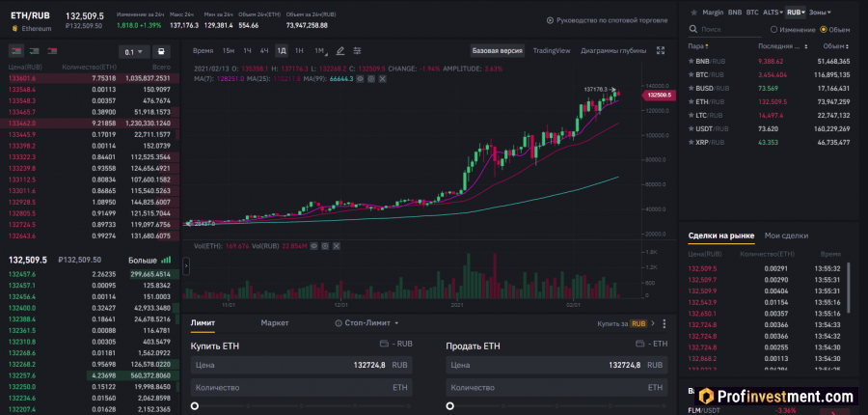868x415 pixels.
Task: Sort pairs by Последняя price column
Action: pos(783,46)
